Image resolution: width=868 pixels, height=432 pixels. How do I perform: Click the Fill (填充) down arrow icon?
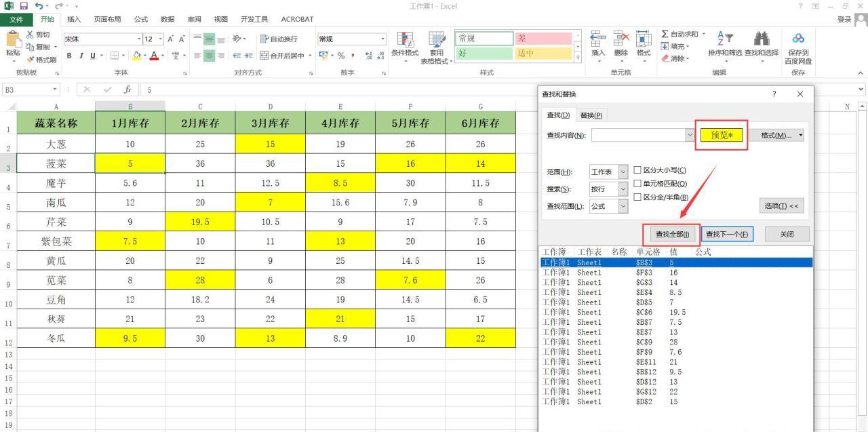[665, 46]
